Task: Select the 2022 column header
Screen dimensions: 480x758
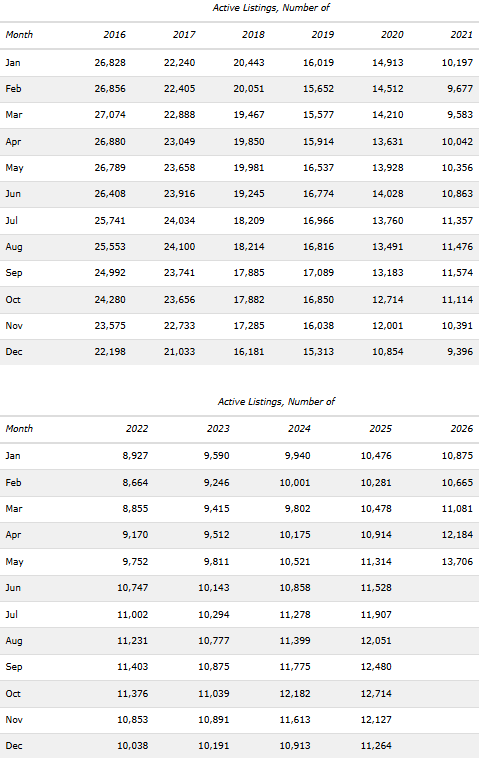Action: [137, 429]
